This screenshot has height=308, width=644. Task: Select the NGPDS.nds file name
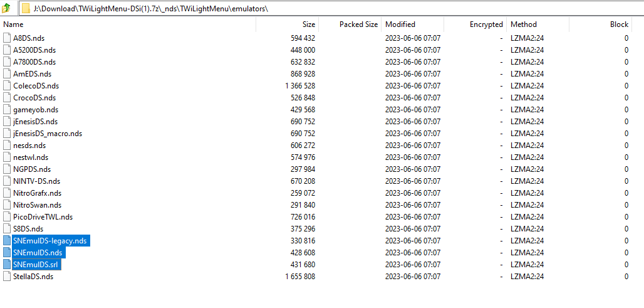[32, 169]
